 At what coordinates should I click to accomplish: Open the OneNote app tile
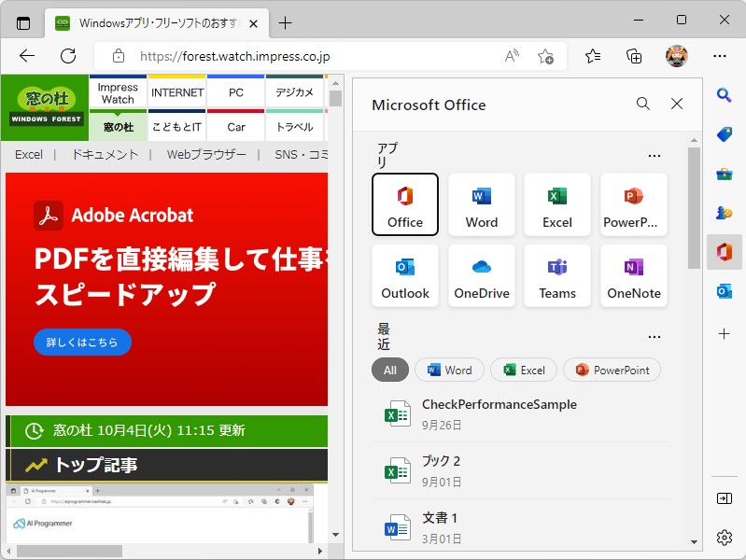[633, 275]
